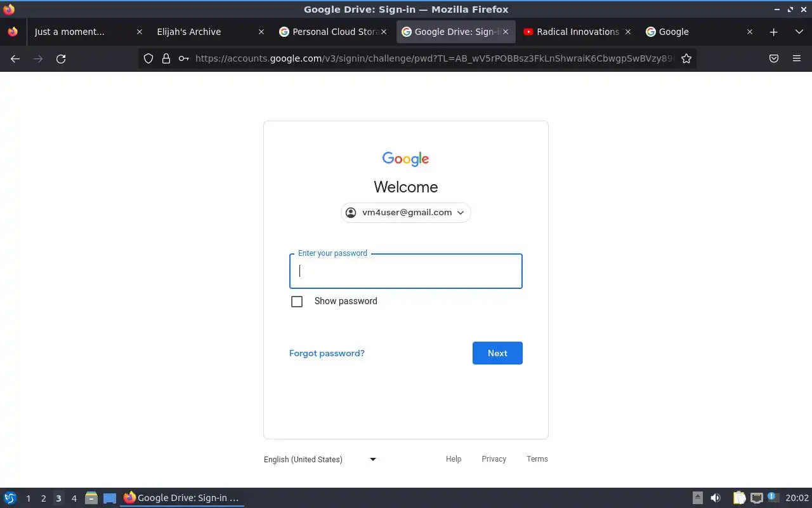The height and width of the screenshot is (508, 812).
Task: Focus the Enter your password field
Action: pyautogui.click(x=406, y=271)
